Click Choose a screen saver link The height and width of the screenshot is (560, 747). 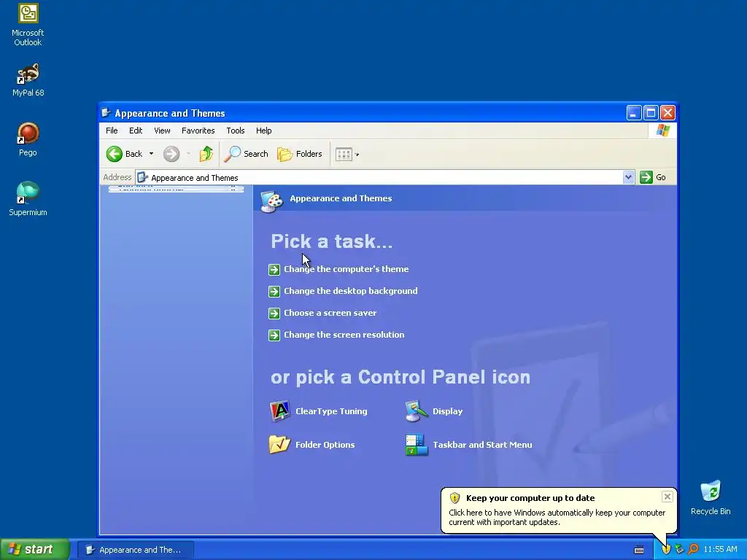pos(330,313)
